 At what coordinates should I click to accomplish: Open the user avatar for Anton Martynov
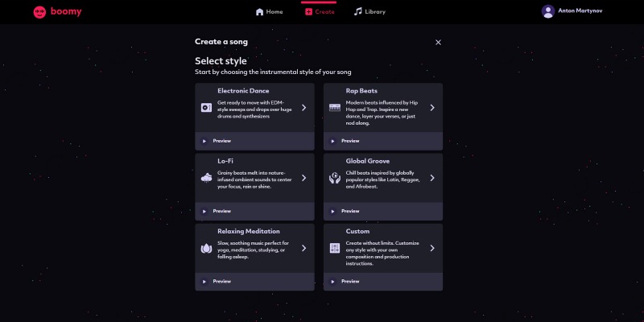tap(548, 11)
